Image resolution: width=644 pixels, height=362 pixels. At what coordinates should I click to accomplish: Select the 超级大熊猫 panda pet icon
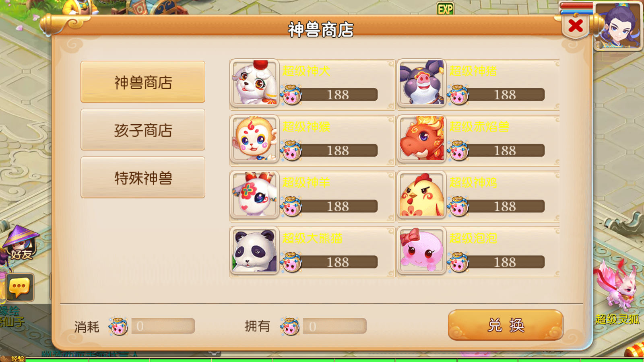[x=254, y=250]
